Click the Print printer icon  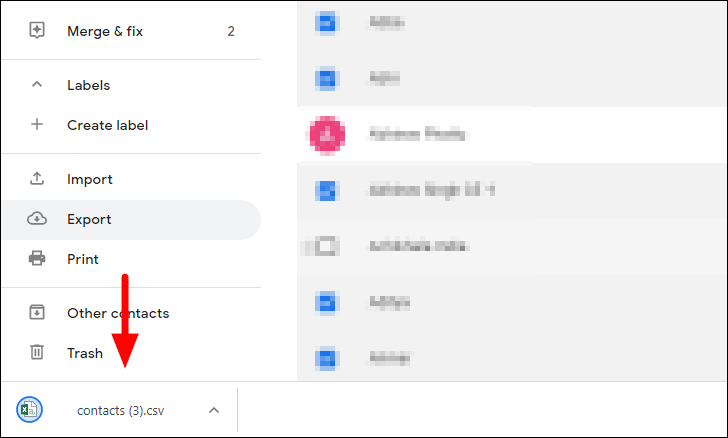coord(37,259)
